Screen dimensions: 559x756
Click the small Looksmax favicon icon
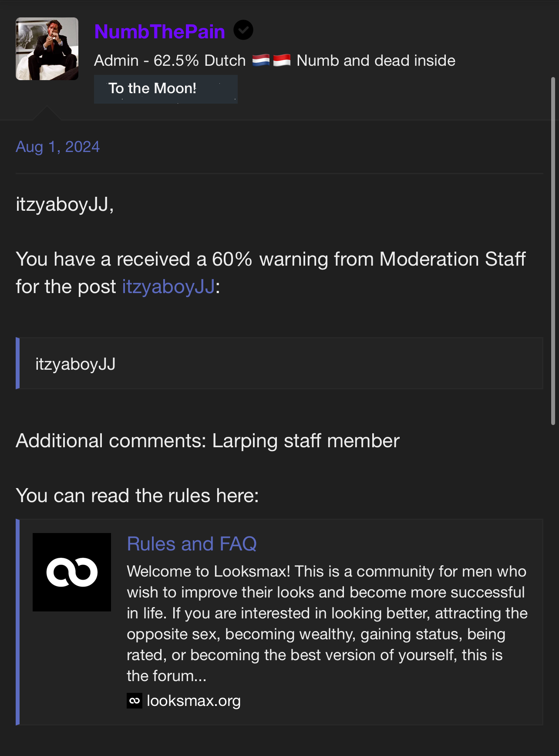[x=135, y=701]
